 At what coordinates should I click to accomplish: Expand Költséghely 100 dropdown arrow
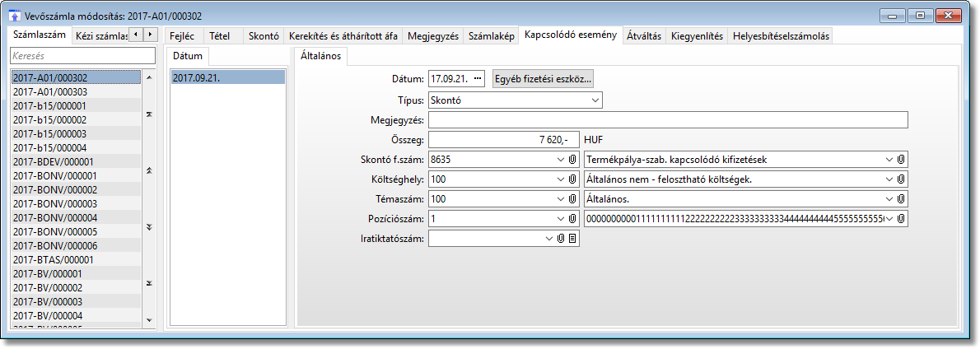(561, 179)
